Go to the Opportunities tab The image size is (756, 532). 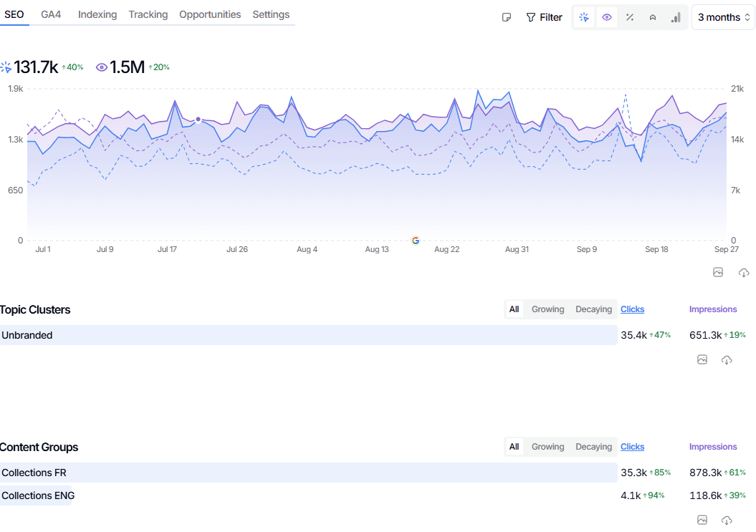[210, 14]
